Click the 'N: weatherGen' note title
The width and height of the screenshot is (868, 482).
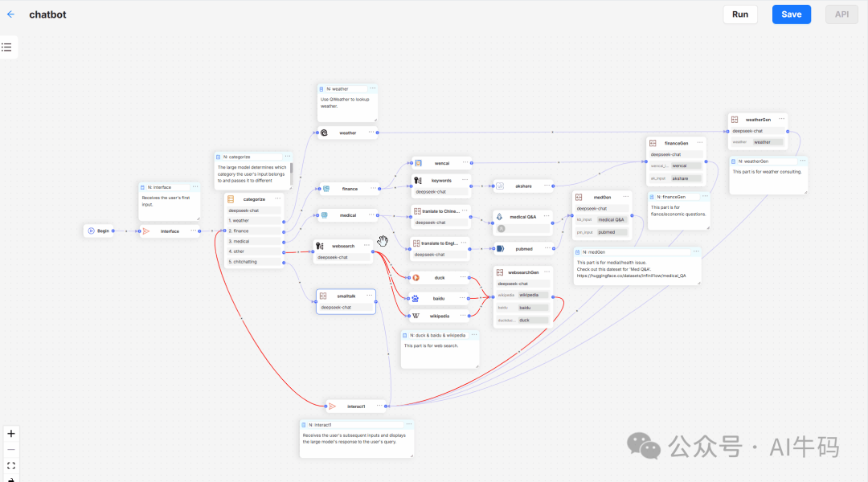(x=753, y=161)
